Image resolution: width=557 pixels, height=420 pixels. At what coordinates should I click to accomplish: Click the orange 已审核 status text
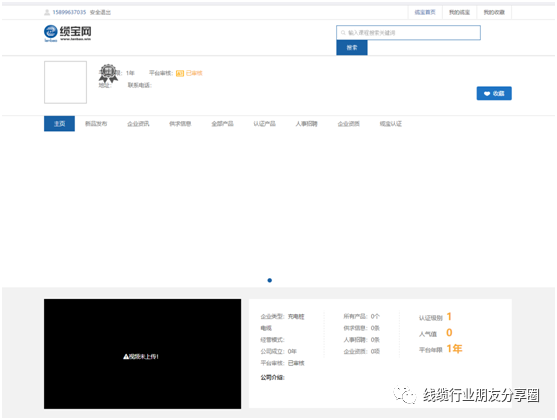click(x=194, y=73)
